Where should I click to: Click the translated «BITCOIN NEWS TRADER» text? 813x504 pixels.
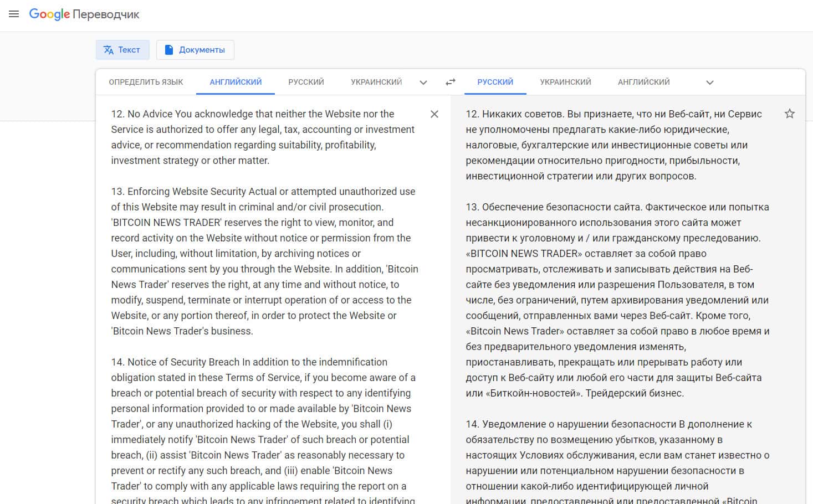coord(524,254)
